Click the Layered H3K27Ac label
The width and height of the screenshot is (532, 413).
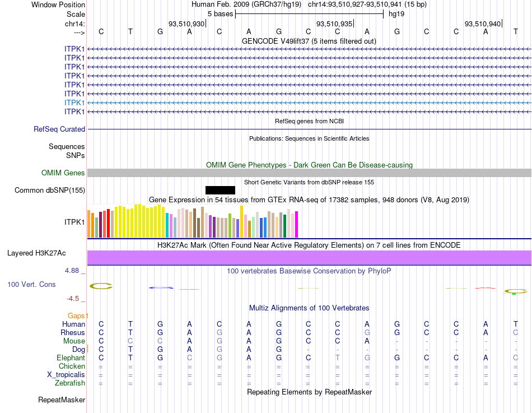tap(36, 253)
